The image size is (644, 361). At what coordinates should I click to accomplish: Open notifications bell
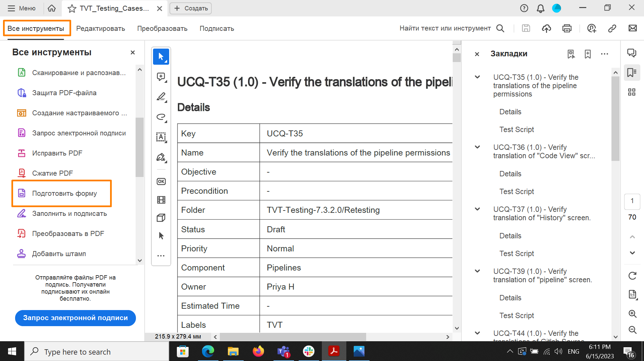pyautogui.click(x=540, y=8)
